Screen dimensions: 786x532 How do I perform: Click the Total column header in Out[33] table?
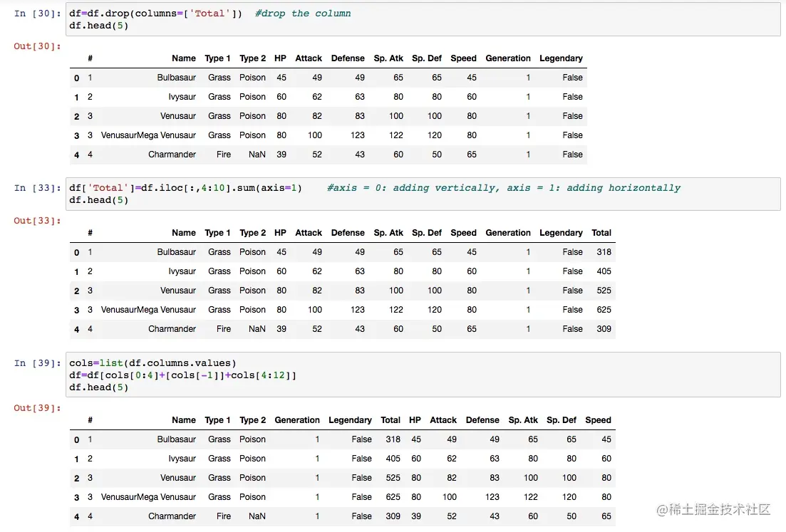click(601, 233)
